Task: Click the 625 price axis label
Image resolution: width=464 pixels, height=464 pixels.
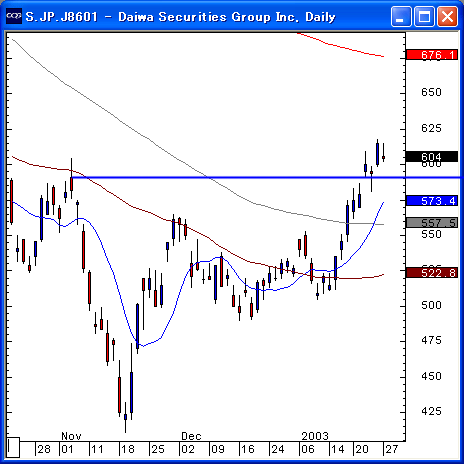Action: [431, 128]
